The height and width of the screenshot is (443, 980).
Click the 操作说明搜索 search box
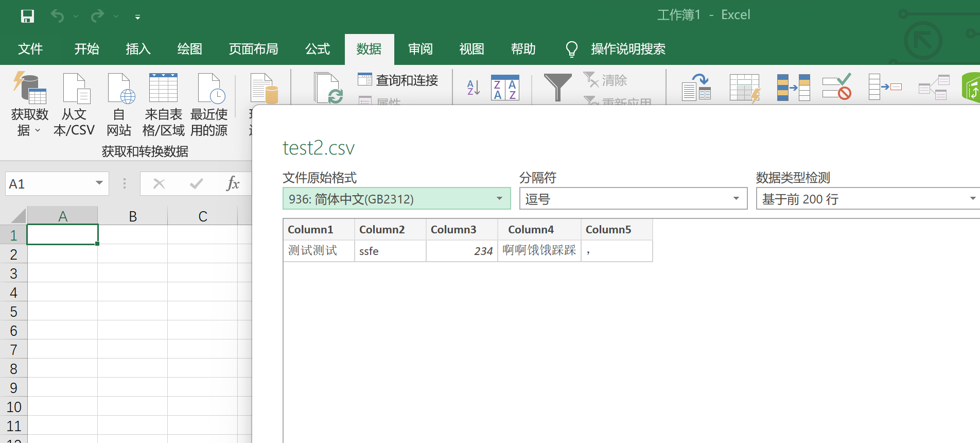[627, 49]
